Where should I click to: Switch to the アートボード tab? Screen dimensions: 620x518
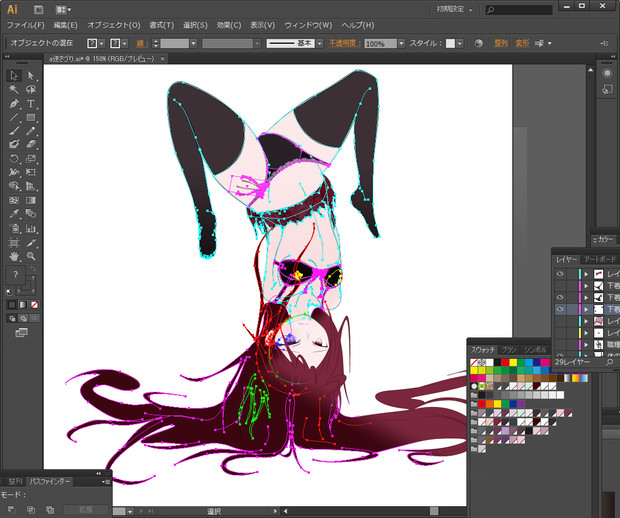pos(600,259)
